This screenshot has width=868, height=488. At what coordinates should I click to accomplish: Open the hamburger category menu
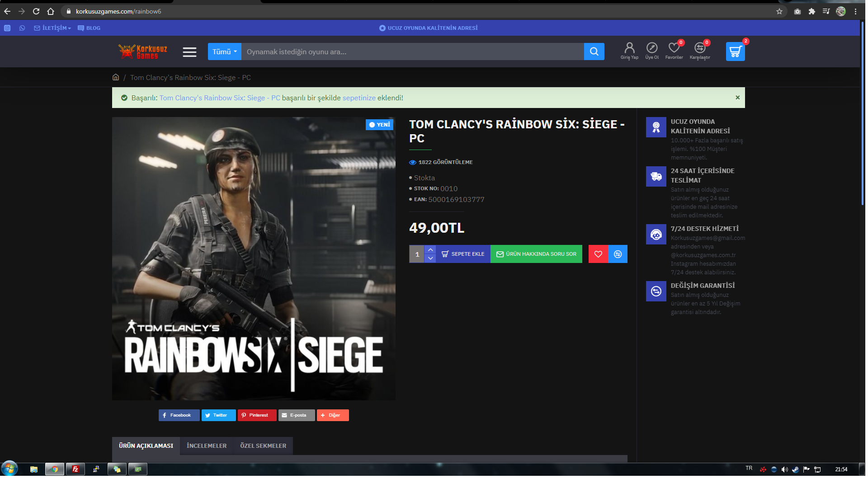tap(189, 52)
